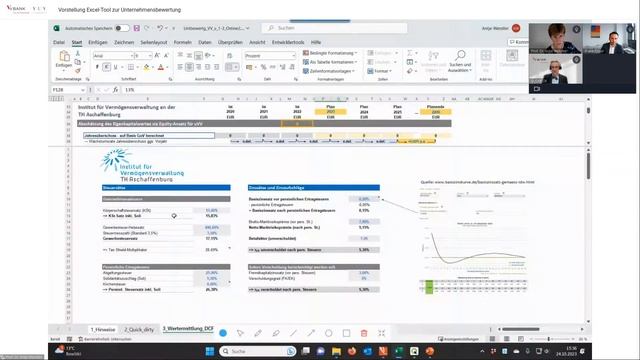Image resolution: width=640 pixels, height=360 pixels.
Task: Toggle the Automatisches Speichern switch
Action: pos(122,28)
